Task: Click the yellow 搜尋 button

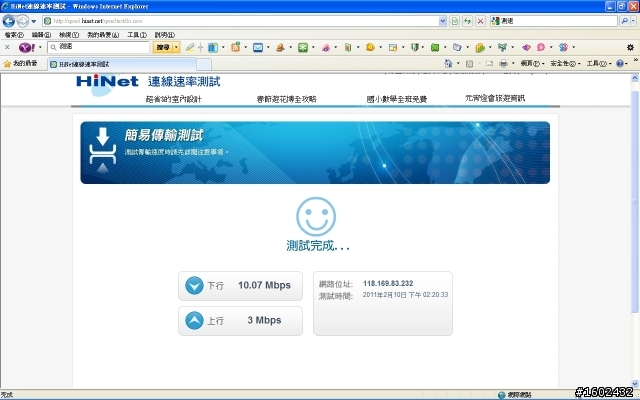Action: coord(163,47)
